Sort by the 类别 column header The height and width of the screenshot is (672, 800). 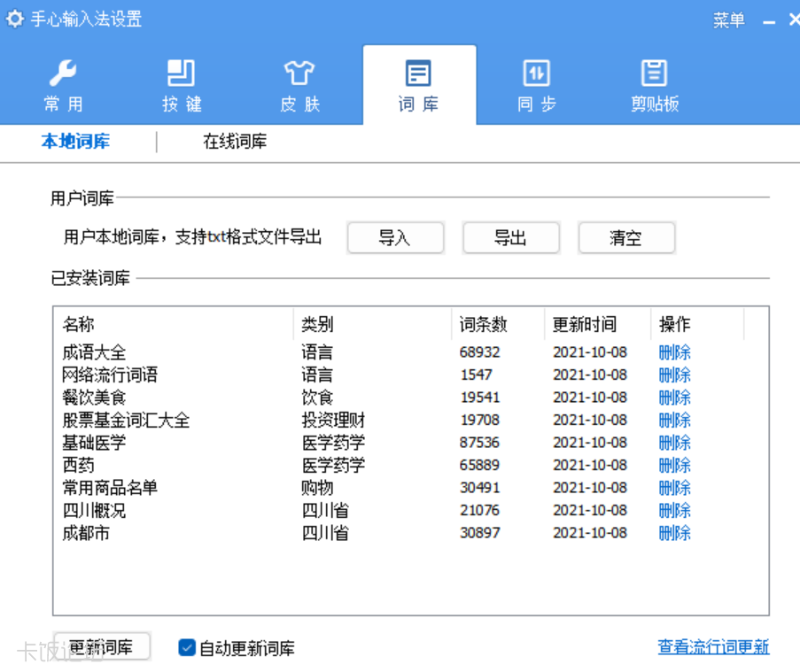click(373, 324)
